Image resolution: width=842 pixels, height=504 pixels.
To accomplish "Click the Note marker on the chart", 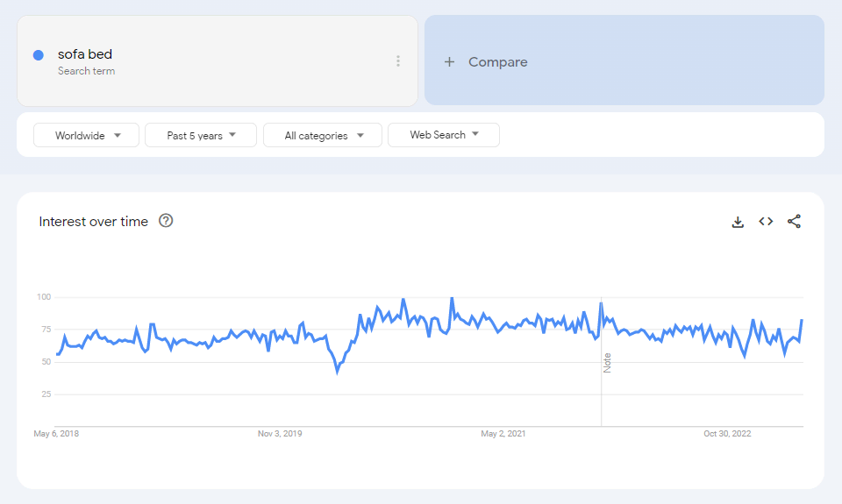I will [x=607, y=362].
